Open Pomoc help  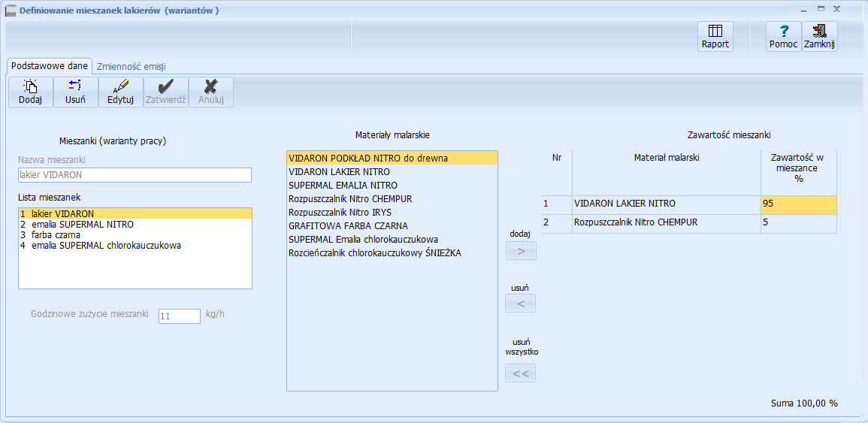[x=783, y=37]
